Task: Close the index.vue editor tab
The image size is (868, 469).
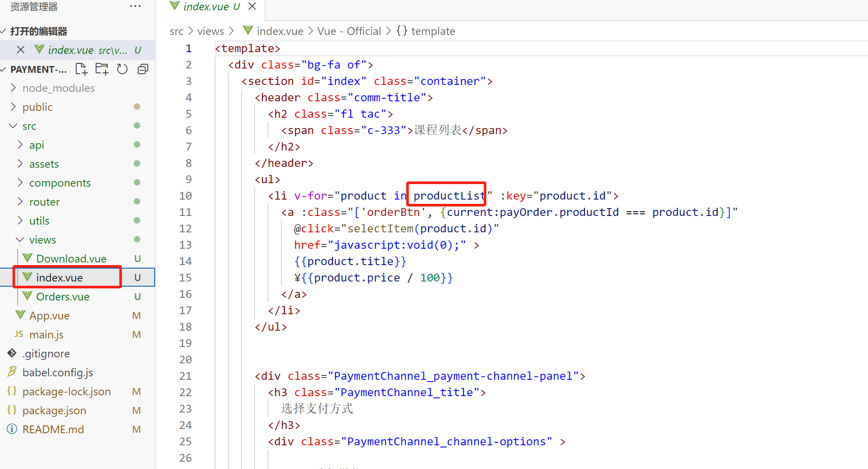Action: [252, 6]
